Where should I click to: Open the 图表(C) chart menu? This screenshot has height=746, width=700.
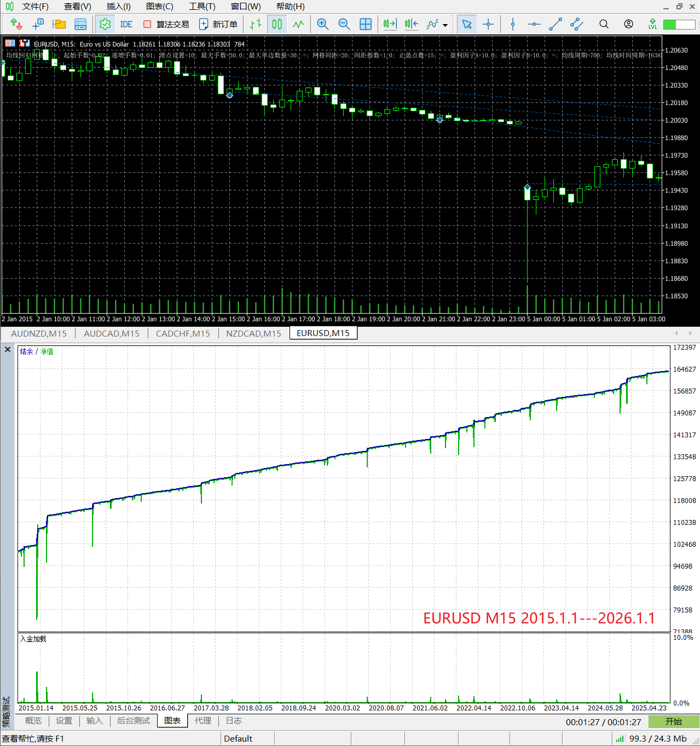click(x=159, y=7)
